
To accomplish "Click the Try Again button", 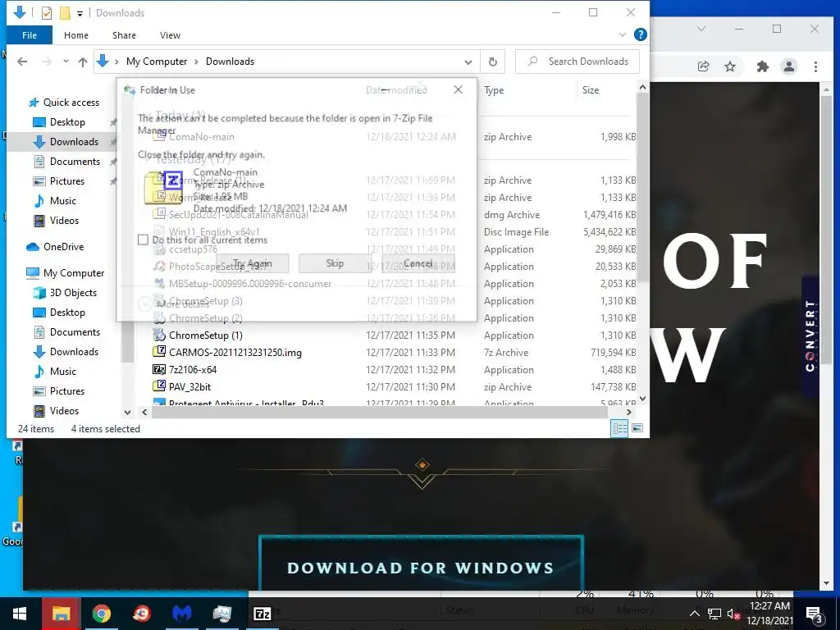I will 253,263.
